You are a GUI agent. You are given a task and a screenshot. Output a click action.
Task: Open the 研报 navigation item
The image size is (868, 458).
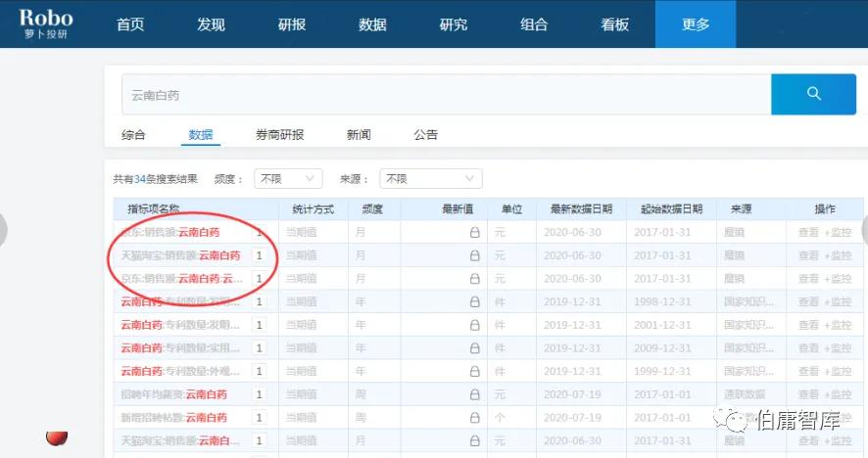click(x=292, y=24)
